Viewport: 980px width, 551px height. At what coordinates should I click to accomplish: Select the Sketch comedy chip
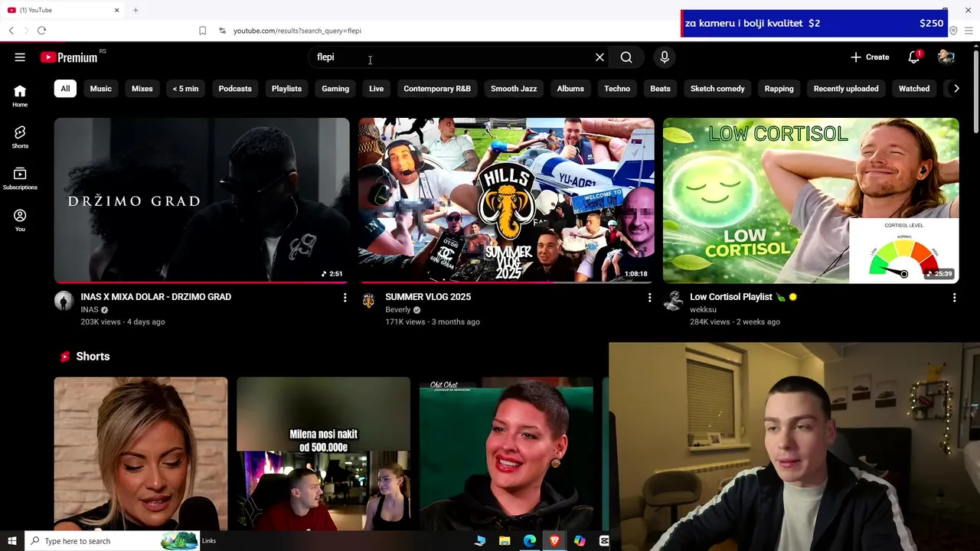[717, 89]
